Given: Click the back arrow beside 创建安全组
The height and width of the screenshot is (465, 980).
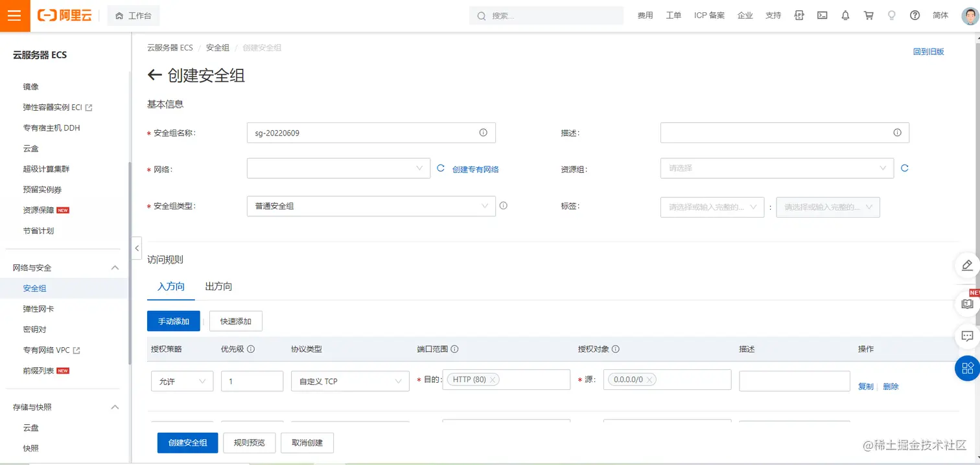Looking at the screenshot, I should coord(154,75).
